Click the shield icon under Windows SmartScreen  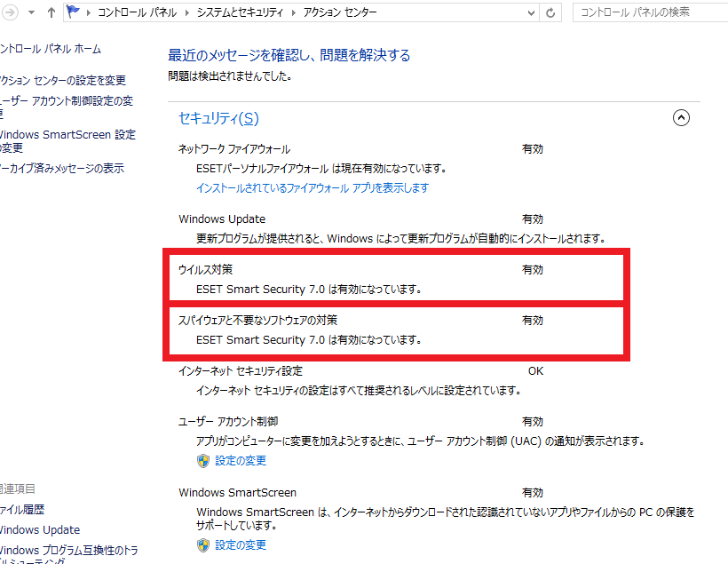203,545
